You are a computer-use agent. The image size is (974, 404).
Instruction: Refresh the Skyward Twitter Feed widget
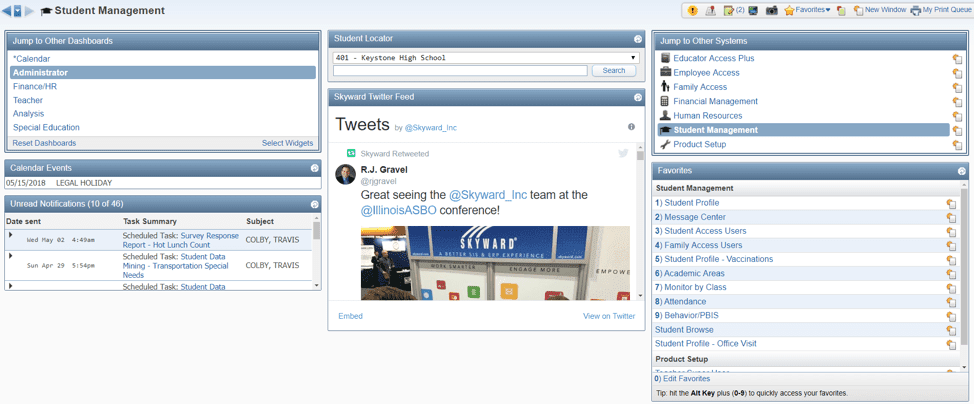(638, 97)
